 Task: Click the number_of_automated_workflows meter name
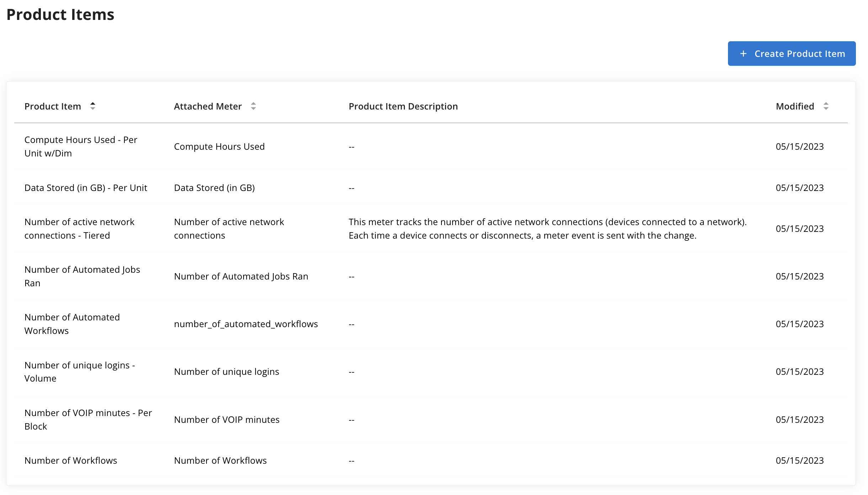(x=246, y=324)
